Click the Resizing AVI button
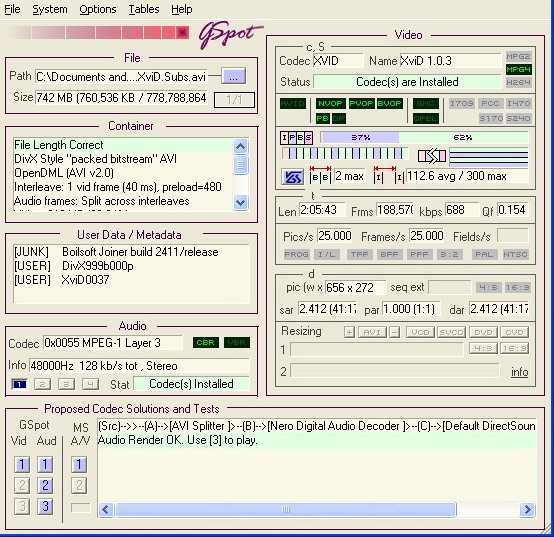 tap(372, 332)
